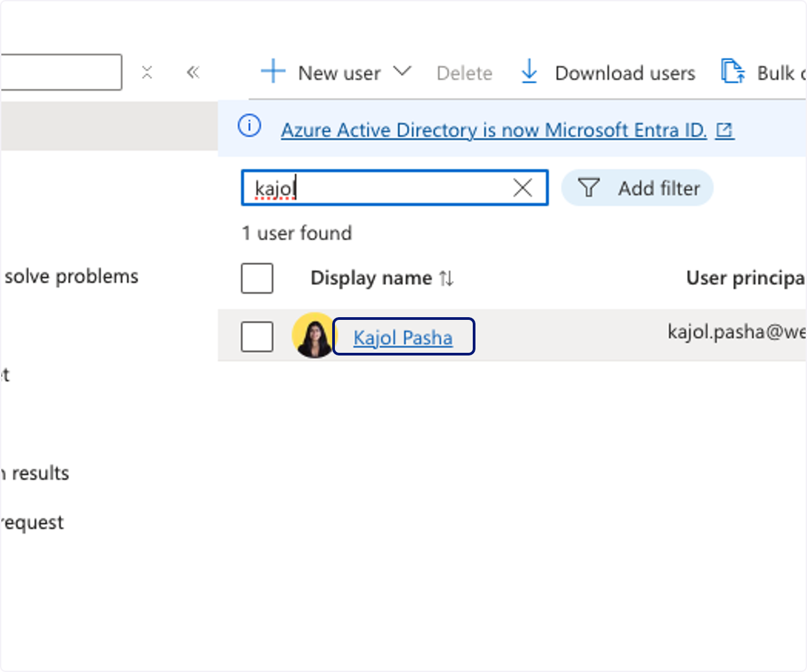Check the checkbox for Kajol Pasha
This screenshot has height=672, width=807.
(x=257, y=336)
